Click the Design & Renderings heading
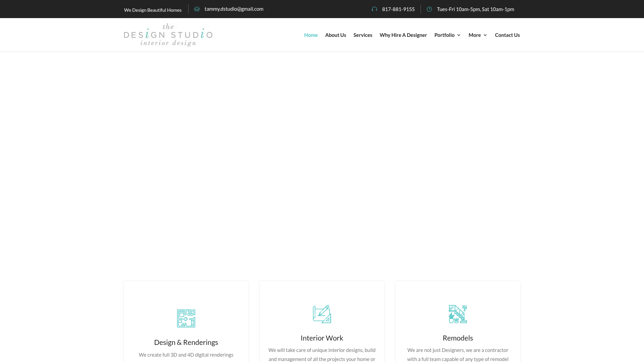 [186, 342]
